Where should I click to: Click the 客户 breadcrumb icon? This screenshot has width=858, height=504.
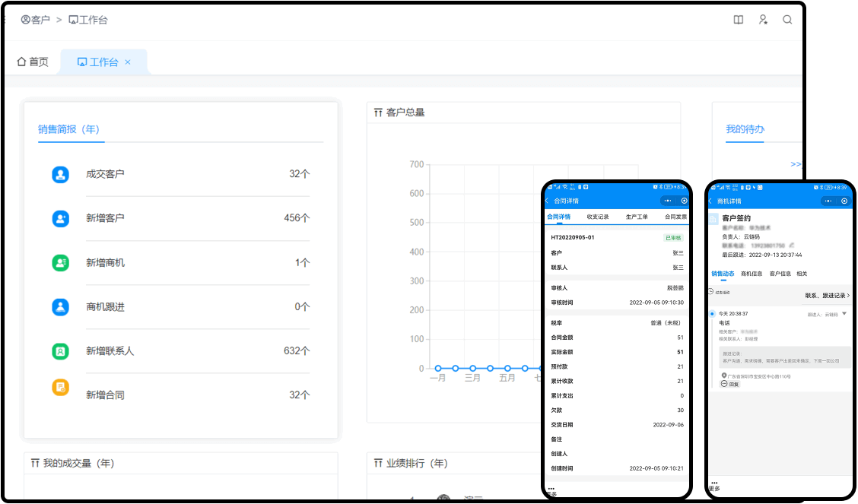point(25,20)
